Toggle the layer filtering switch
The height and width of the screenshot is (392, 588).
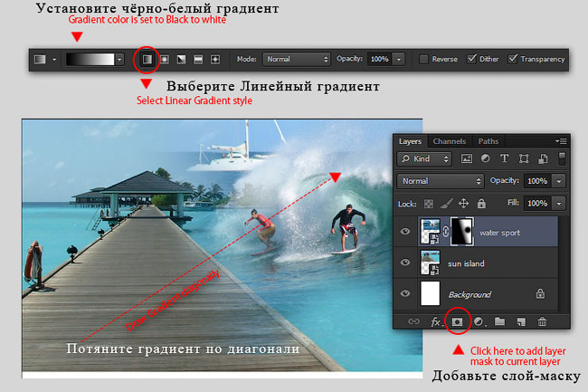562,158
